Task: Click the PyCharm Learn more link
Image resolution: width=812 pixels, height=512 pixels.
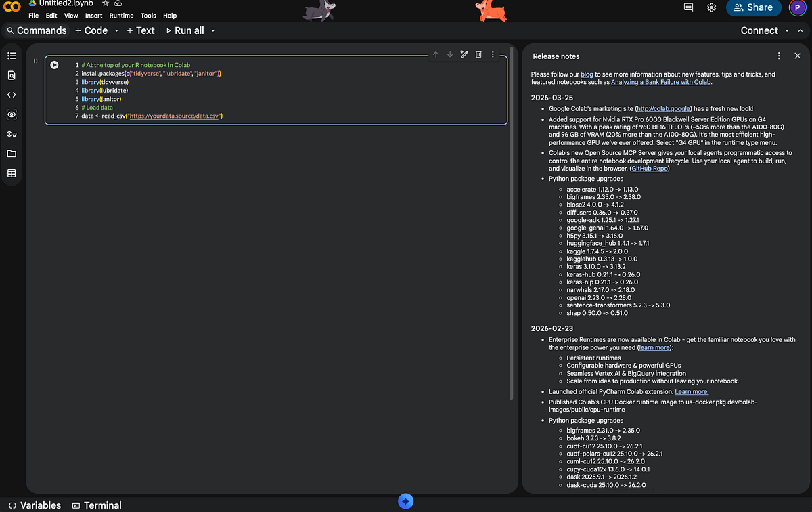Action: point(692,392)
